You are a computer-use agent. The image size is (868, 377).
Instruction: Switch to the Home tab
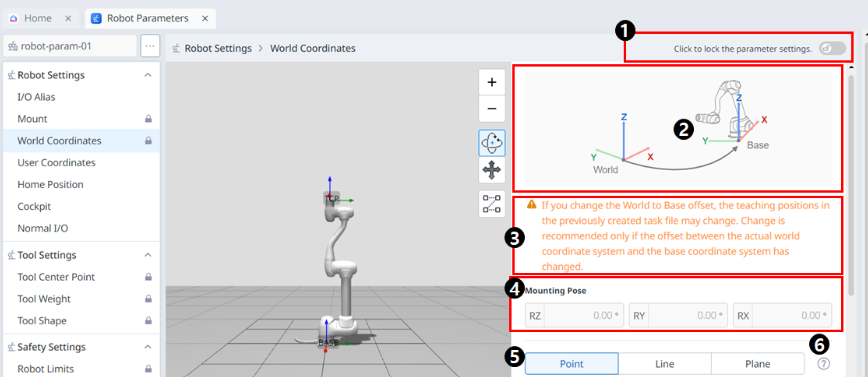tap(38, 18)
